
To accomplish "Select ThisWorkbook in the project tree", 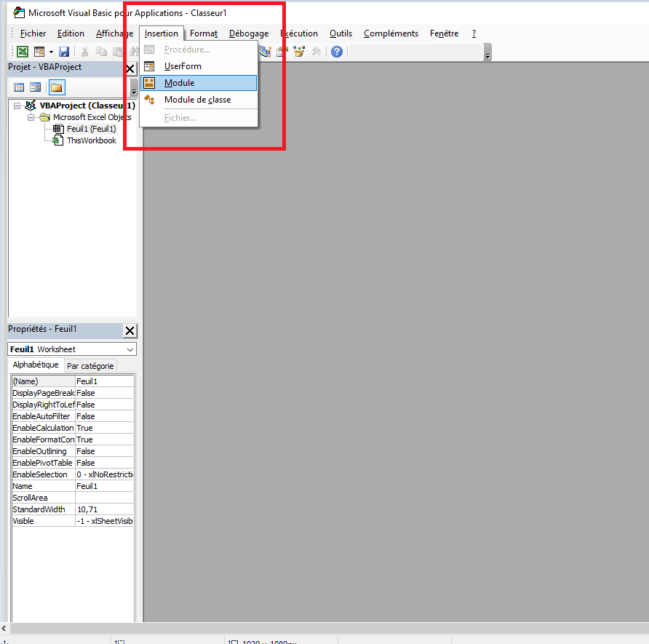I will click(91, 140).
